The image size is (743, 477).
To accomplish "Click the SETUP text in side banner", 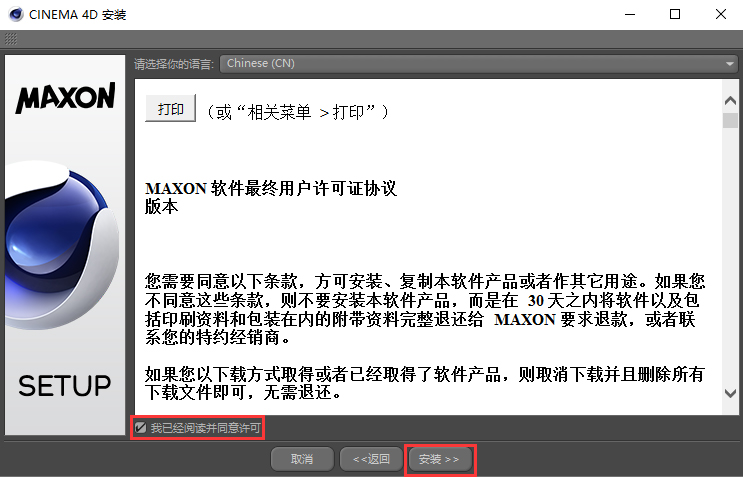I will pyautogui.click(x=65, y=386).
